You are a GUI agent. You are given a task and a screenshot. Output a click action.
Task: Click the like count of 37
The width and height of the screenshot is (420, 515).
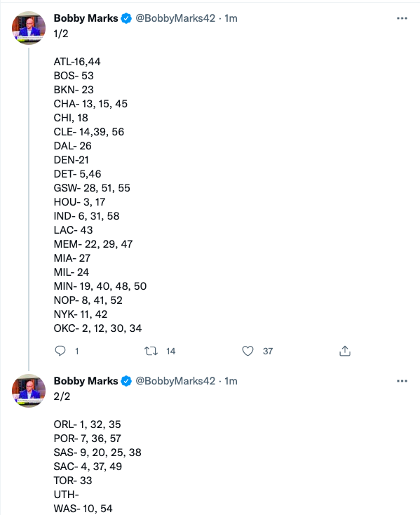point(268,352)
